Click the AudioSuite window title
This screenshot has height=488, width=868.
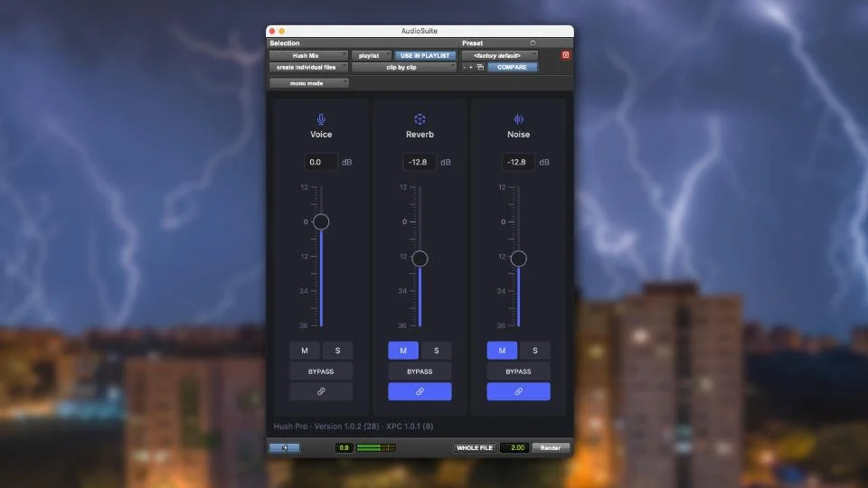(x=419, y=31)
